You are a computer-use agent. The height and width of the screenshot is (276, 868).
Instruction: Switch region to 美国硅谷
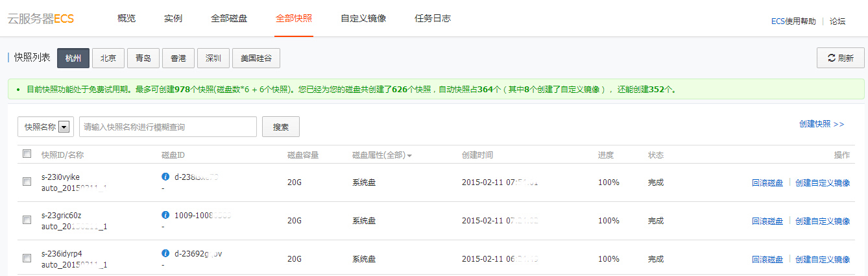[256, 58]
